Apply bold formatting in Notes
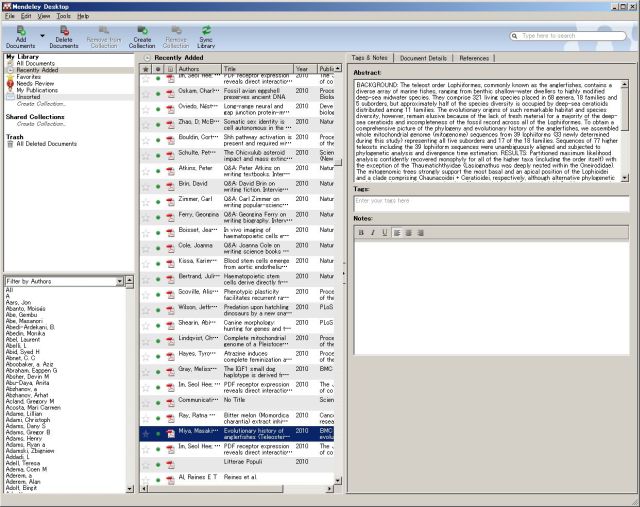Viewport: 640px width, 507px height. tap(361, 233)
